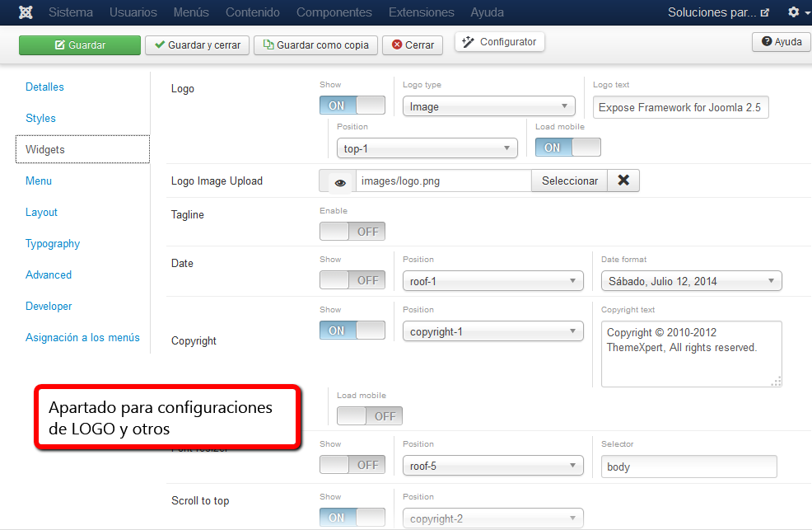
Task: Open the Date Position dropdown showing roof-1
Action: (493, 281)
